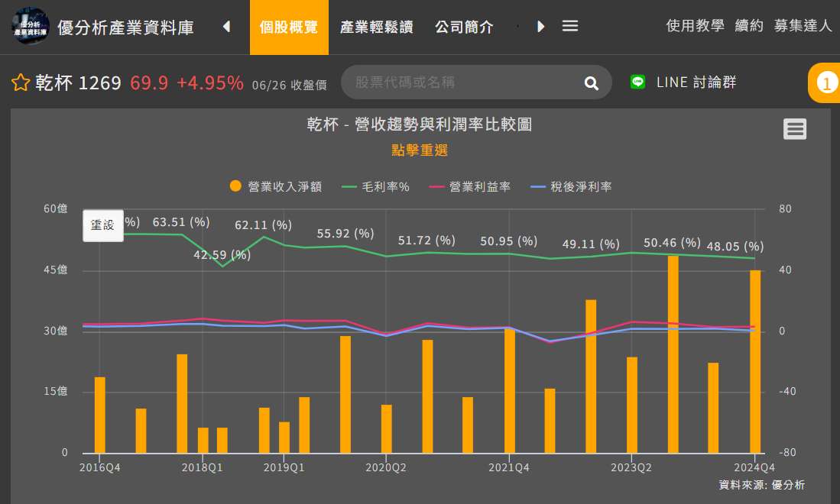Click the chart title 乾杯 - 營收趨勢與利潤率比較圖
Viewport: 840px width, 504px height.
tap(420, 124)
